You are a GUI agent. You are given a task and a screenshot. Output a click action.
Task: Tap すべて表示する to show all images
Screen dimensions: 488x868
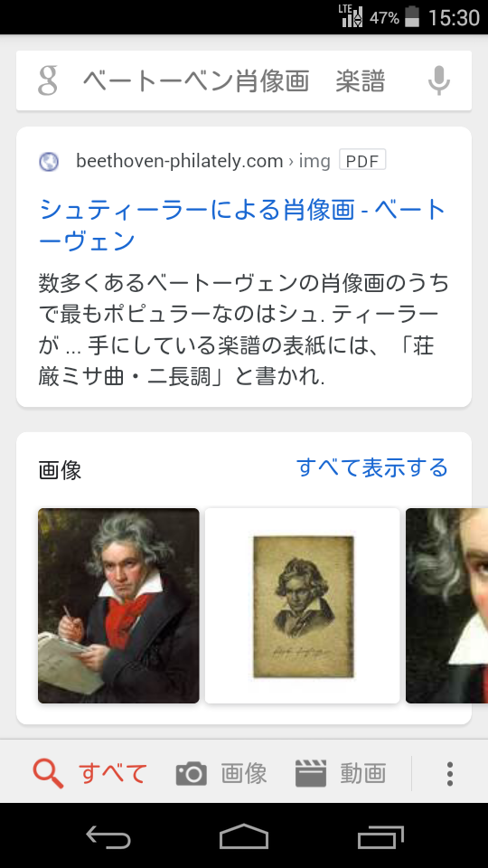(x=371, y=467)
